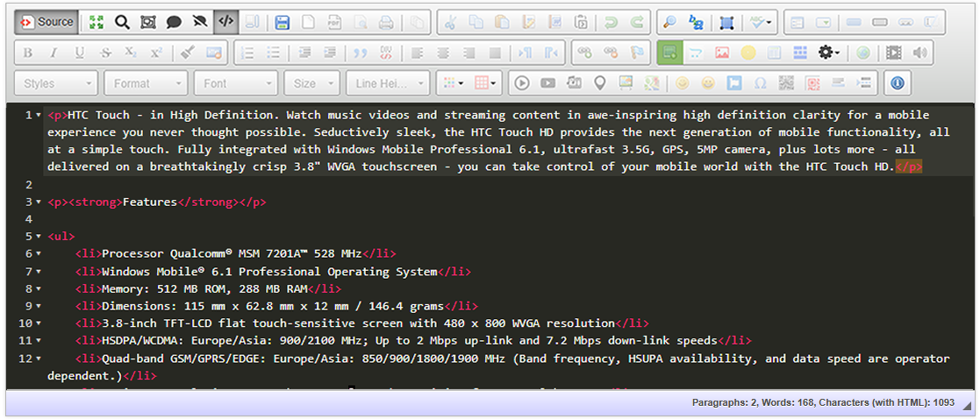This screenshot has width=980, height=419.
Task: Insert audio with speaker icon
Action: coord(920,53)
